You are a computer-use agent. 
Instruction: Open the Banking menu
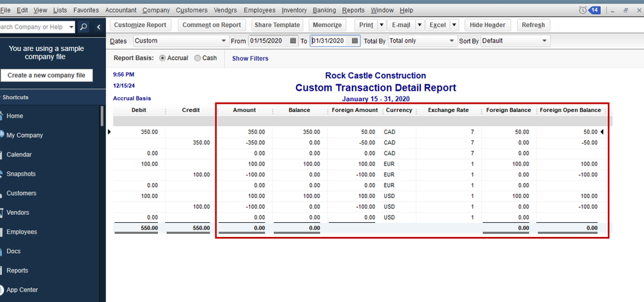pos(324,10)
